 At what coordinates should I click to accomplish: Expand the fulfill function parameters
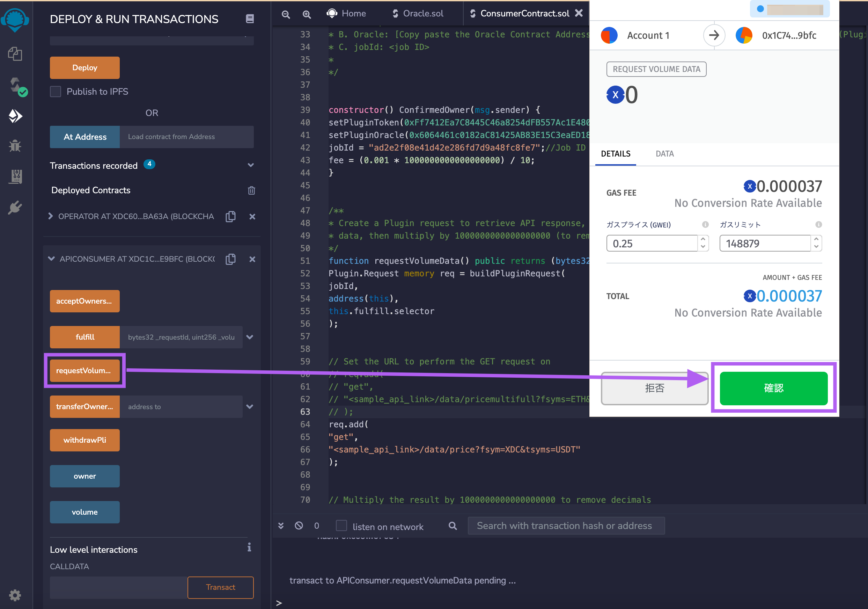[x=250, y=337]
